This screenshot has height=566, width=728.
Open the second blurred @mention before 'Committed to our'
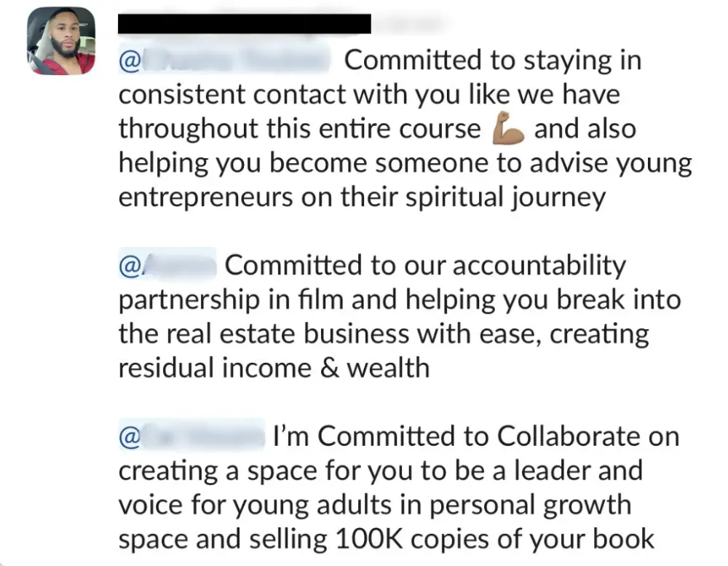(168, 266)
